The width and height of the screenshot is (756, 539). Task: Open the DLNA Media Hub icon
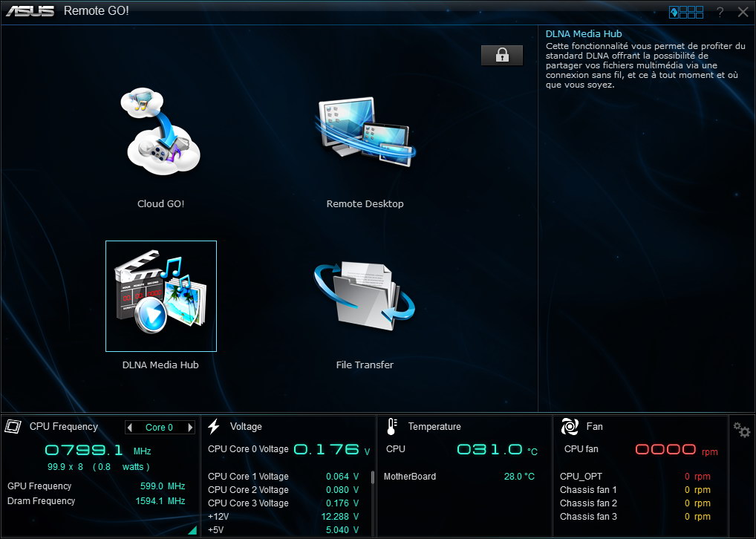point(161,296)
